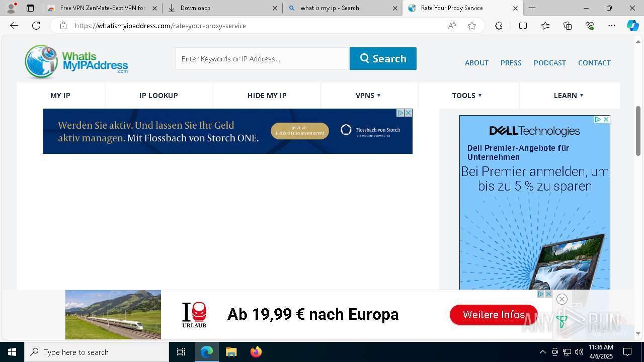644x362 pixels.
Task: Open the IP LOOKUP nav item
Action: (x=158, y=96)
